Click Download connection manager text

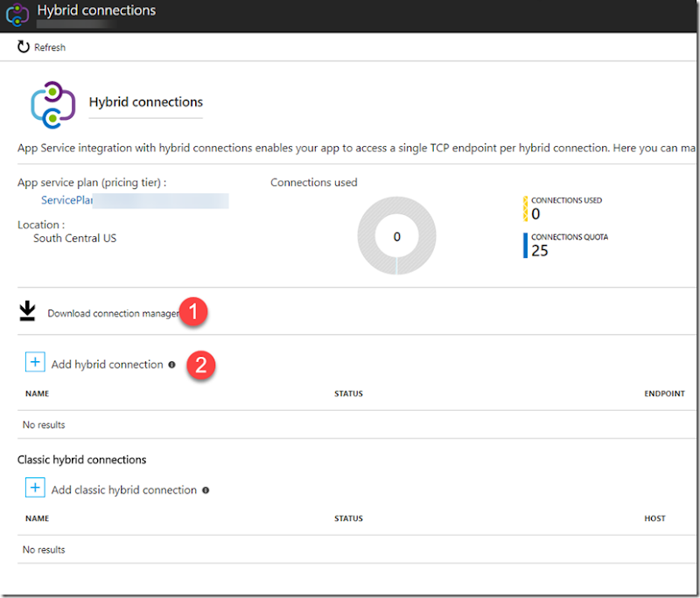pos(114,314)
